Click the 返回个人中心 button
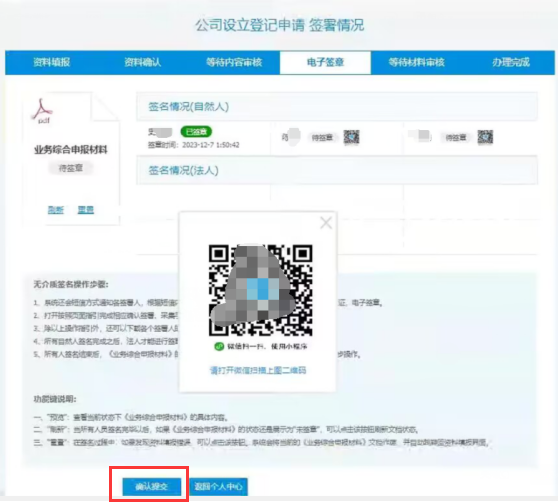Viewport: 558px width, 503px height. click(x=219, y=486)
